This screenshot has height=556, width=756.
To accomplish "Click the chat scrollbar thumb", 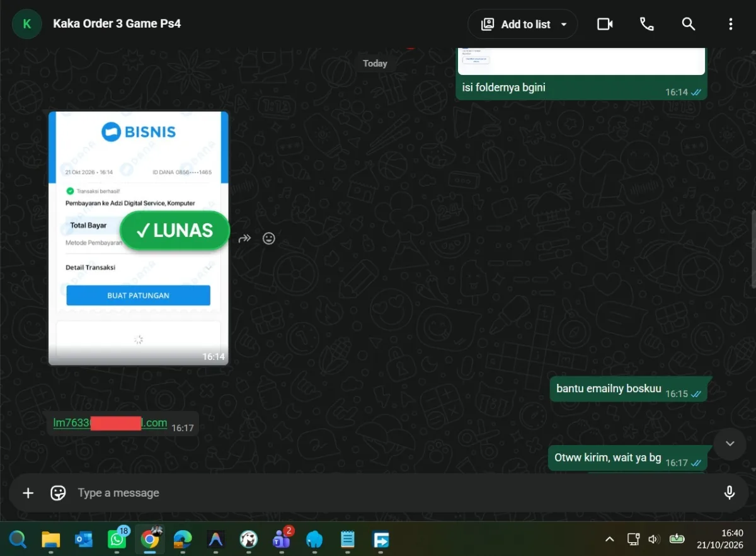I will point(753,248).
